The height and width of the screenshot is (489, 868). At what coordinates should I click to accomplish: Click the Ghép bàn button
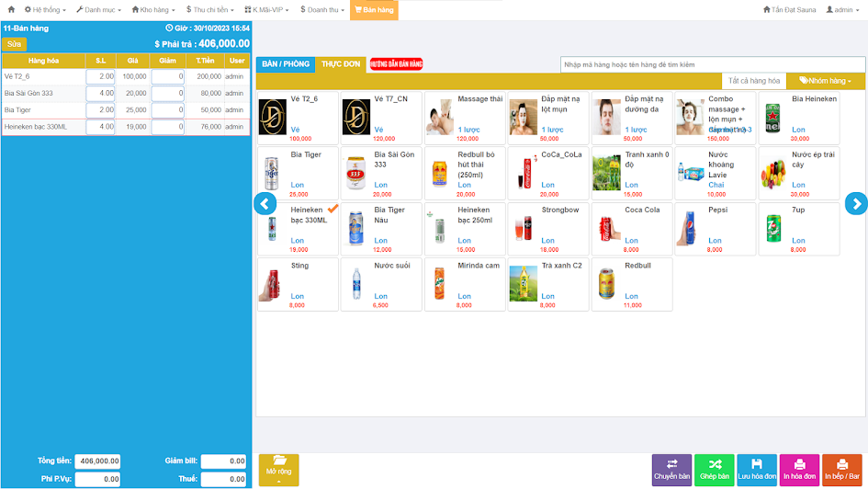[x=714, y=471]
